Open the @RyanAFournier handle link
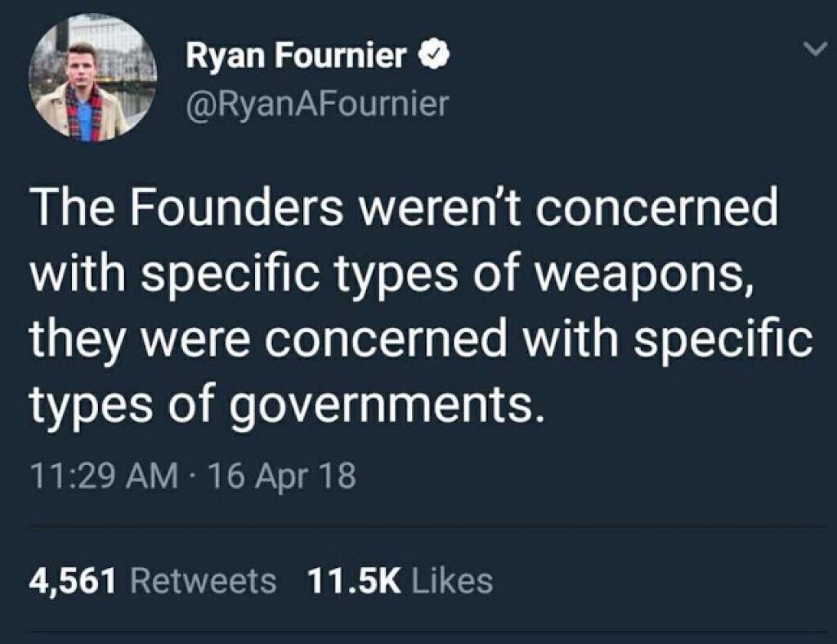Image resolution: width=837 pixels, height=644 pixels. [x=318, y=104]
